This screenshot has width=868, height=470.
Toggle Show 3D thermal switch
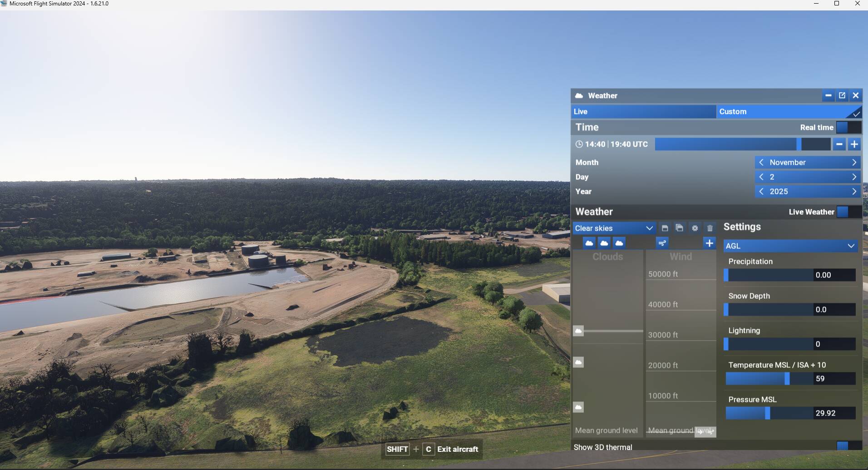tap(848, 446)
